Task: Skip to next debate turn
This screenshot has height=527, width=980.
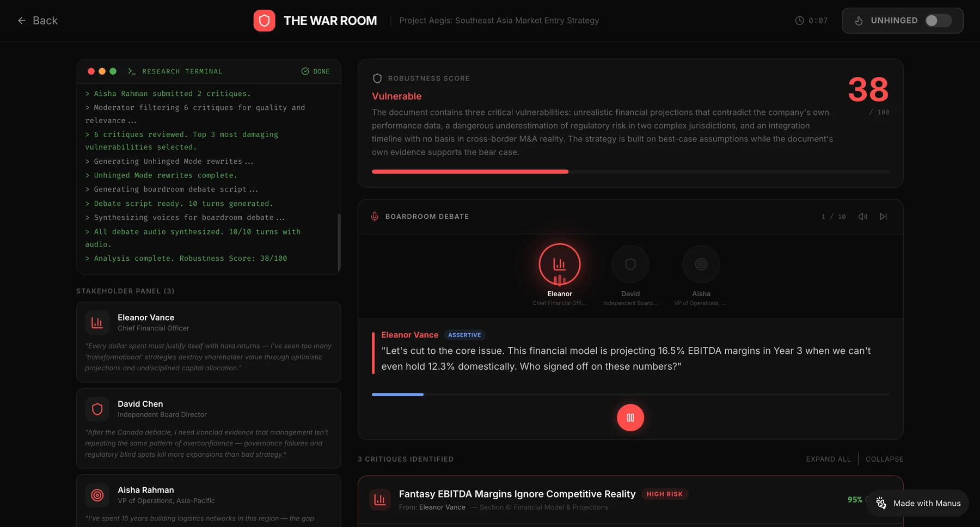Action: point(883,217)
